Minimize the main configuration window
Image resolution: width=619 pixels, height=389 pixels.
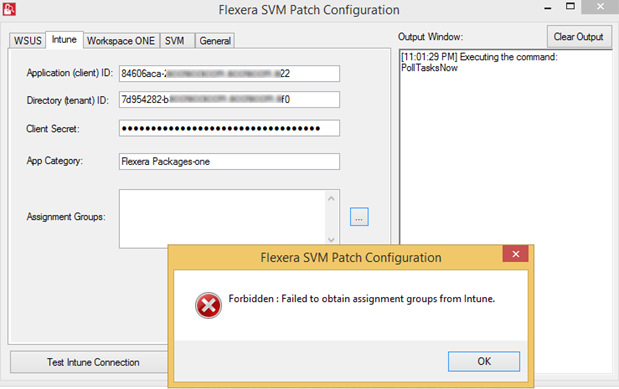tap(547, 8)
